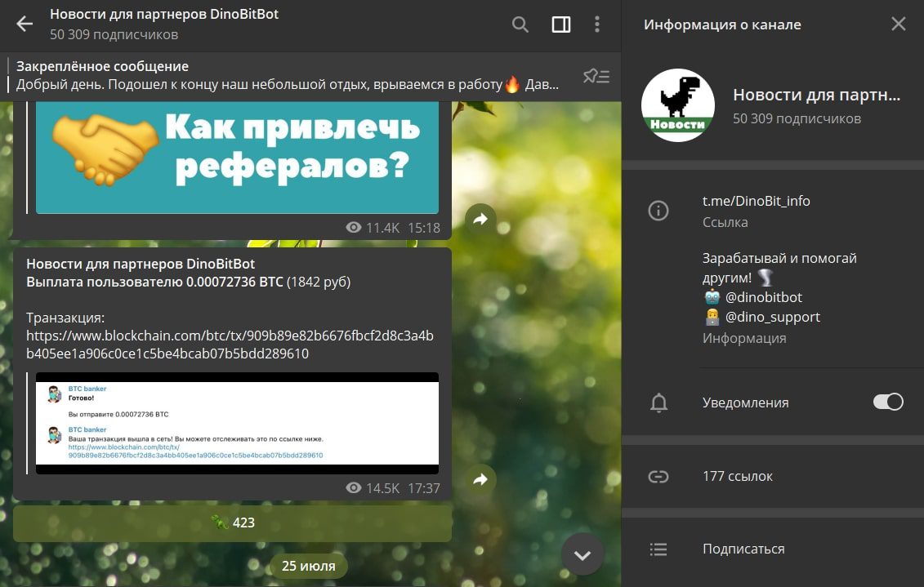Open the blockchain.com transaction link

tap(230, 345)
